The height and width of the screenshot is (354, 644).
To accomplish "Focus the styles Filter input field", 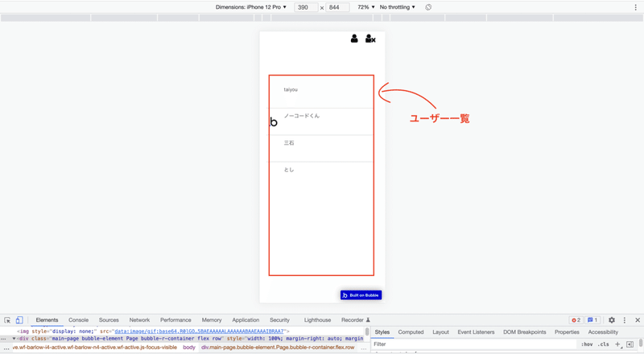I will click(x=474, y=344).
